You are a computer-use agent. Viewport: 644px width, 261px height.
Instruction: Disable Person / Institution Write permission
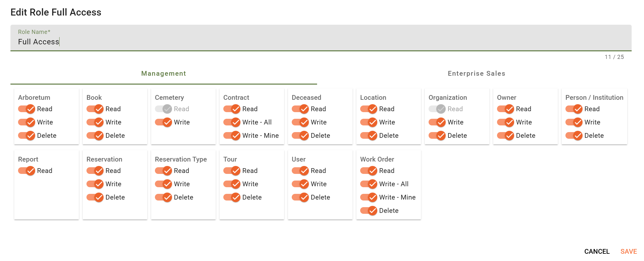point(574,122)
